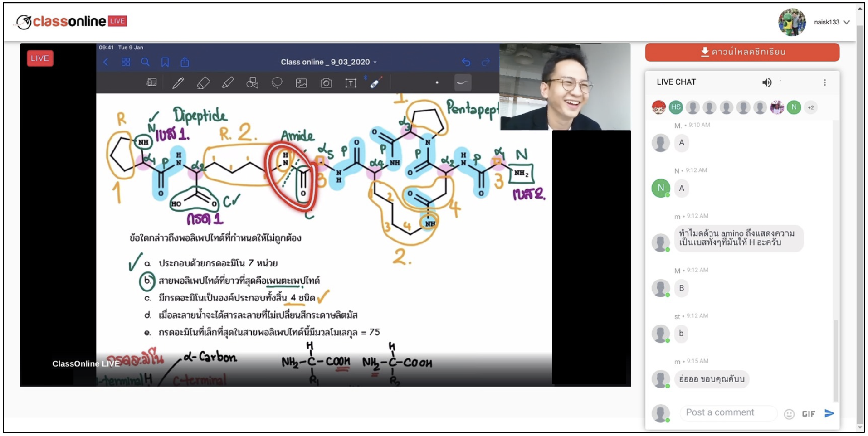The width and height of the screenshot is (868, 436).
Task: Open the emoji picker in chat
Action: 789,414
